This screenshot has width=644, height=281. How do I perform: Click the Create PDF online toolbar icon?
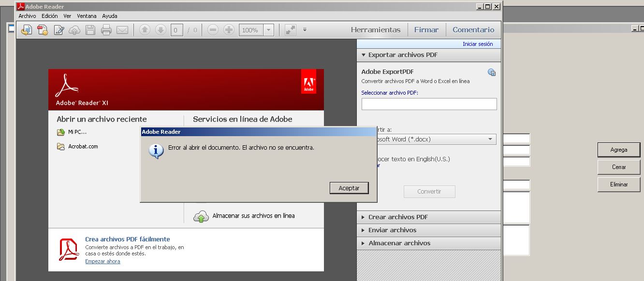tap(43, 30)
